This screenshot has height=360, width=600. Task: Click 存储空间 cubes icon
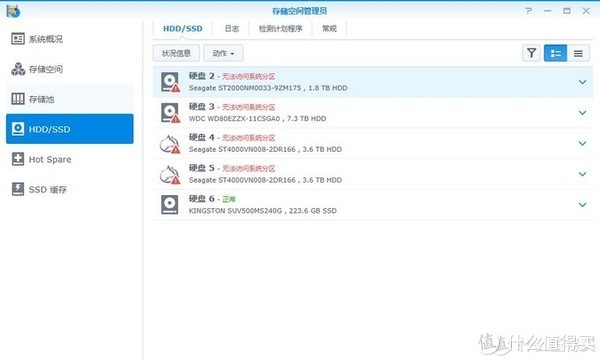18,69
